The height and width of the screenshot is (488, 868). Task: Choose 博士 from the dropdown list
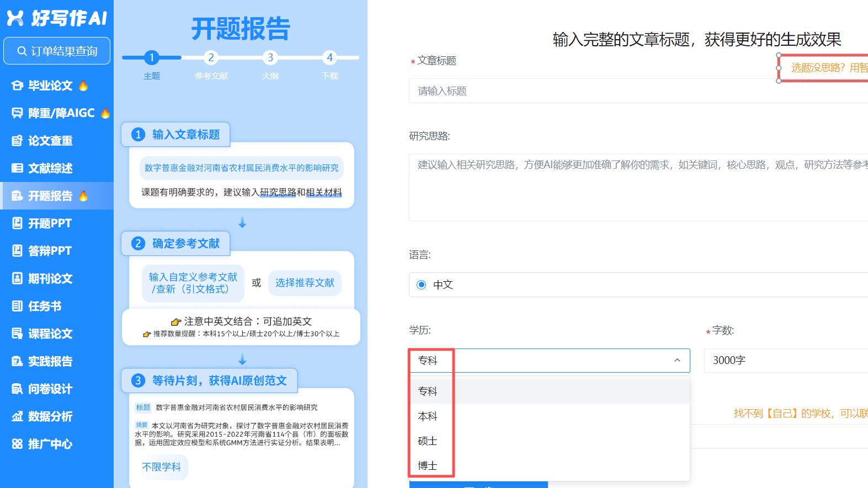coord(550,465)
